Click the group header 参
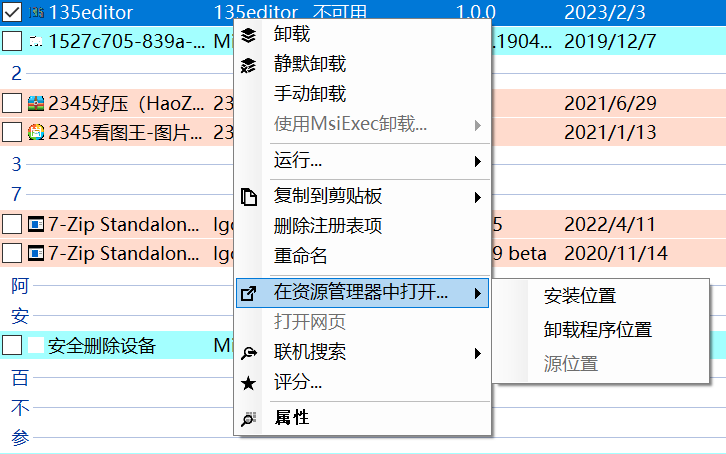 pyautogui.click(x=20, y=437)
